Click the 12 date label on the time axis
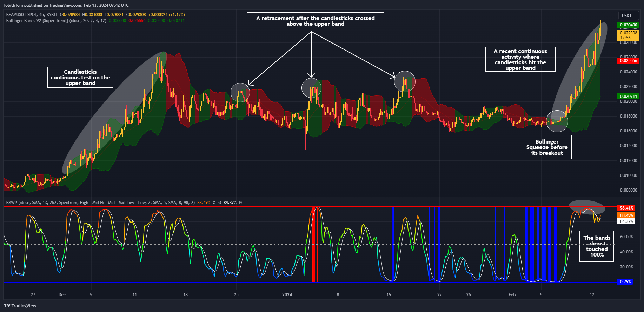Screen dimensions: 644x312 click(592, 295)
